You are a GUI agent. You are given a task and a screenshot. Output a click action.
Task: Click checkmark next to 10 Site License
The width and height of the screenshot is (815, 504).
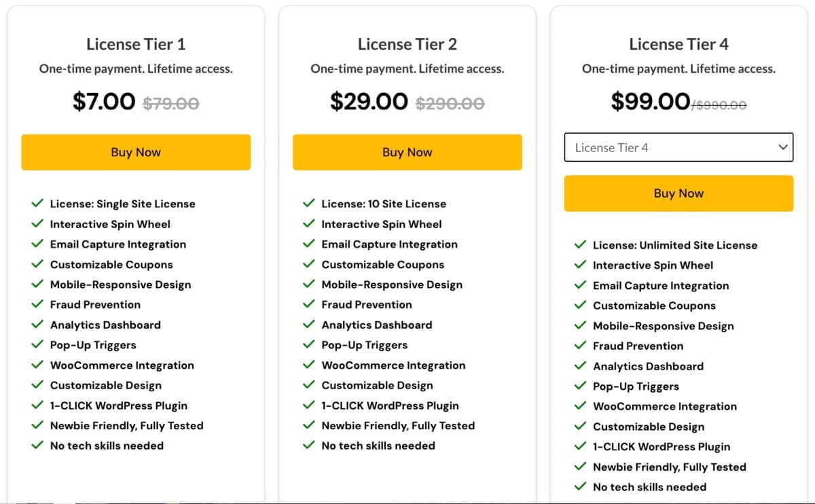point(309,203)
